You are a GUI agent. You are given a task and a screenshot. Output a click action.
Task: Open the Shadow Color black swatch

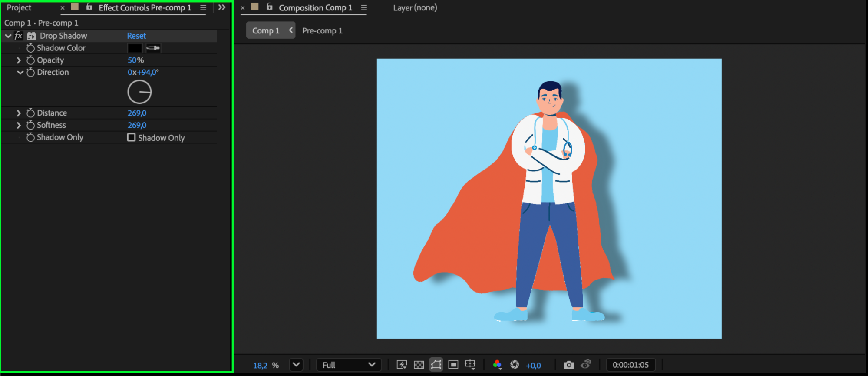click(x=135, y=48)
